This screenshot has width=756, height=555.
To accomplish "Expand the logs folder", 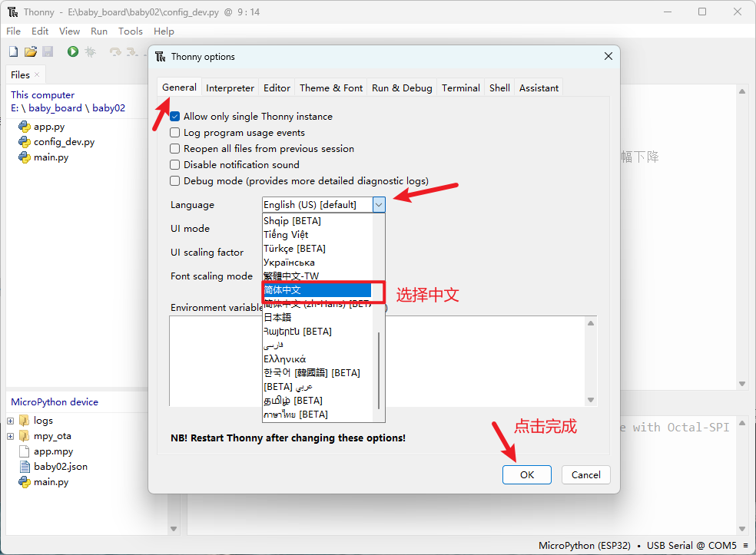I will [10, 421].
